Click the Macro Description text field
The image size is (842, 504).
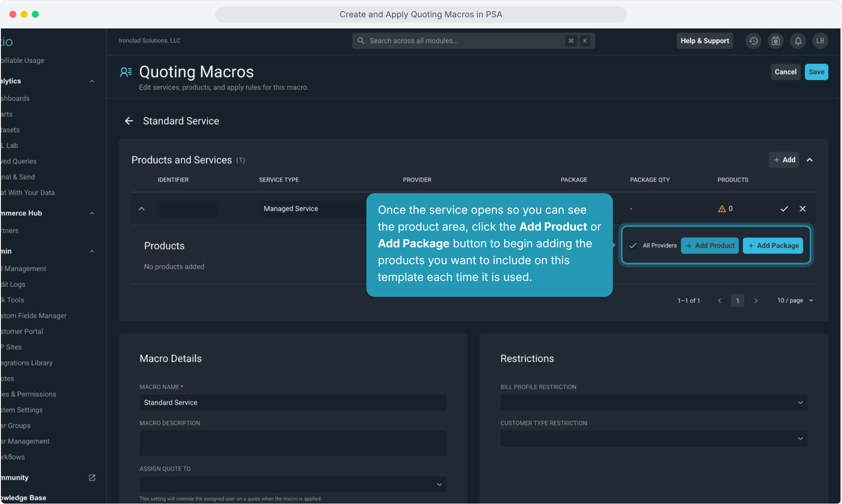(x=293, y=443)
